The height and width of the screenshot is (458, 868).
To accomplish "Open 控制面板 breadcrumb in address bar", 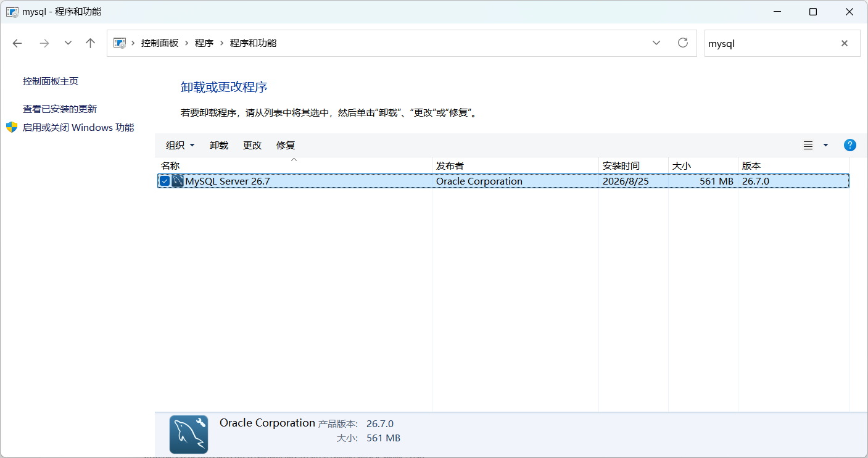I will (x=160, y=43).
